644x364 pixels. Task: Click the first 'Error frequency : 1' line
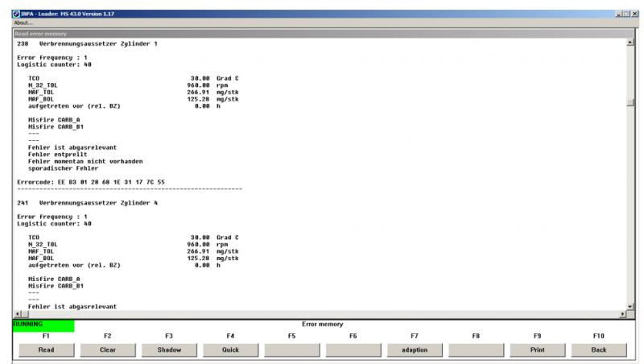point(52,57)
